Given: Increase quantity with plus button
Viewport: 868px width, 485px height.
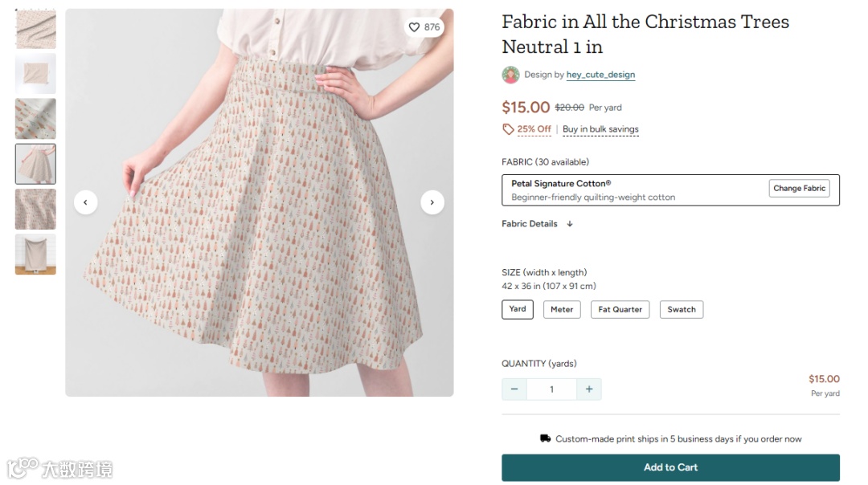Looking at the screenshot, I should point(589,389).
